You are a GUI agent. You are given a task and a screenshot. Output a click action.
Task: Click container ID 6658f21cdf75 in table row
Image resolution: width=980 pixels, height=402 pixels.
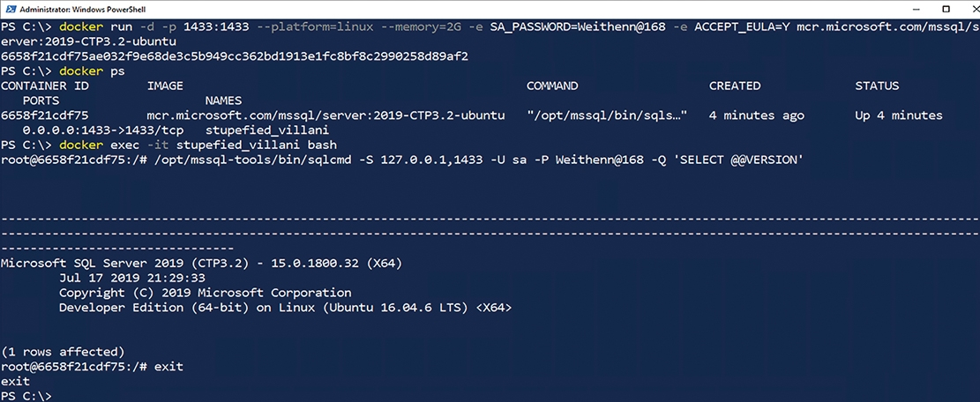coord(44,115)
